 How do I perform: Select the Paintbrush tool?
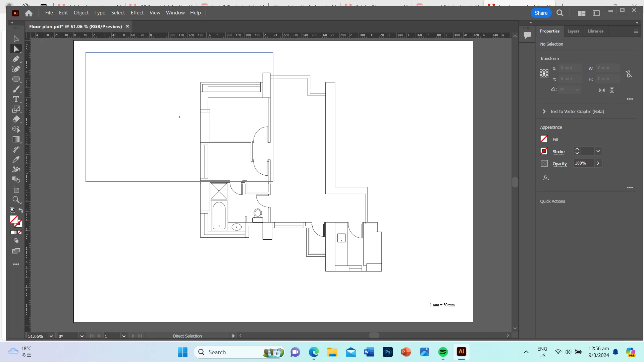pyautogui.click(x=16, y=89)
